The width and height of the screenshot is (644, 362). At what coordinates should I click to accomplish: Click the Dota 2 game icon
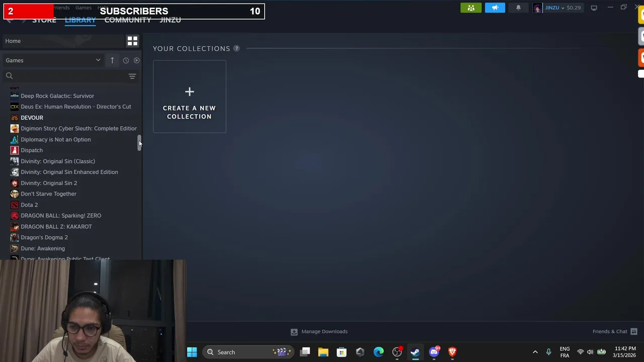tap(15, 205)
